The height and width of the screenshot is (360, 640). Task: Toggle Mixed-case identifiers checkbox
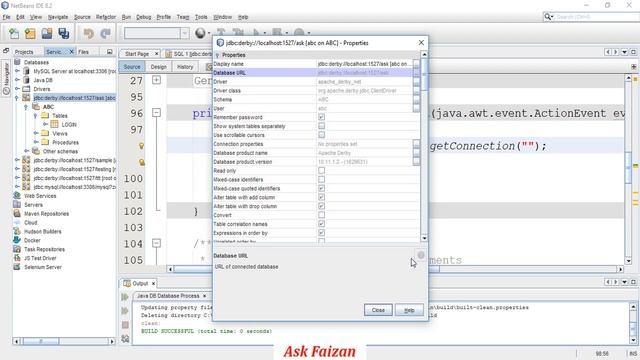322,180
